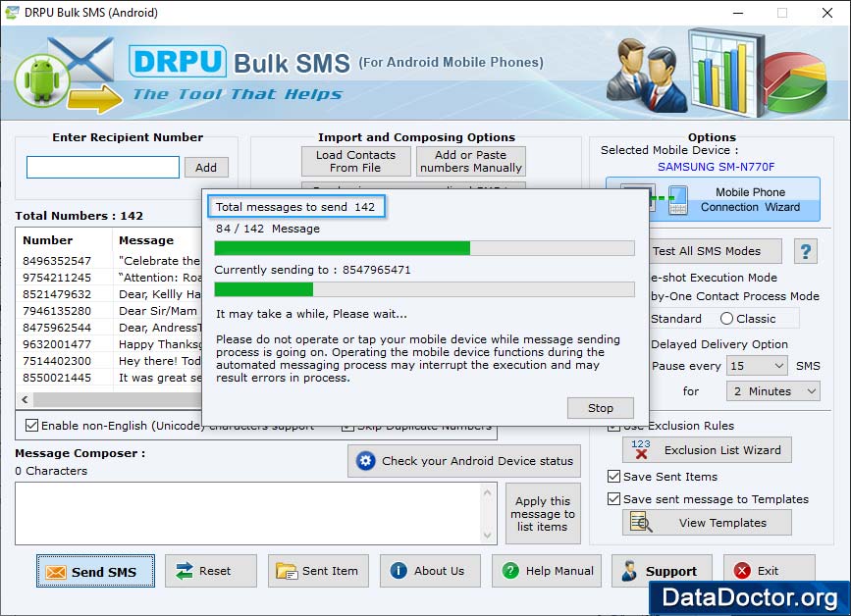Click the Add recipient button

[206, 168]
